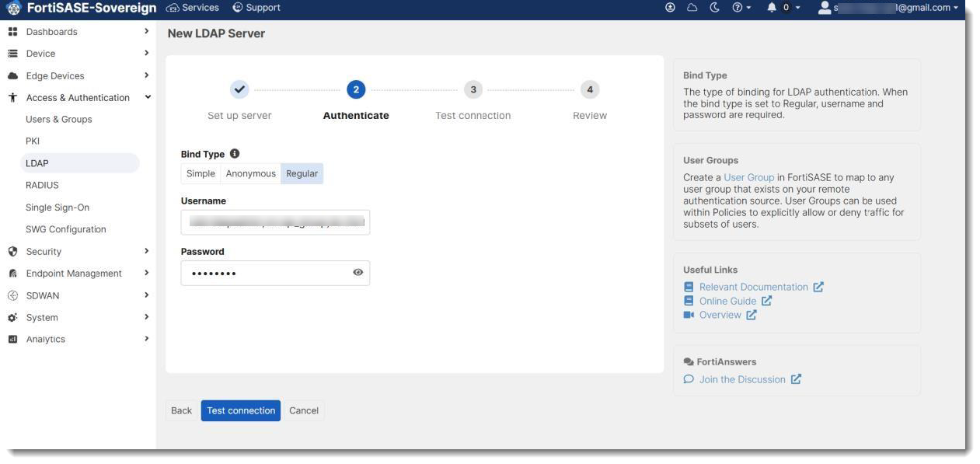Expand the System chevron

tap(146, 317)
